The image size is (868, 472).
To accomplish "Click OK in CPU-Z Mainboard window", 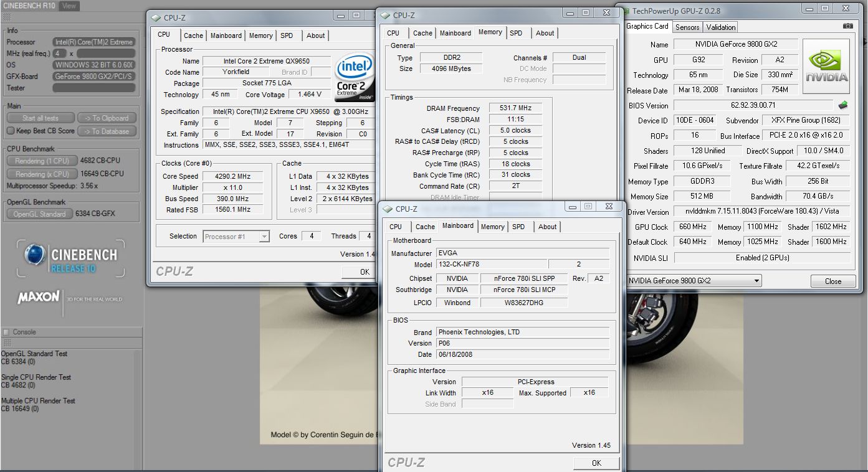I will pyautogui.click(x=596, y=463).
